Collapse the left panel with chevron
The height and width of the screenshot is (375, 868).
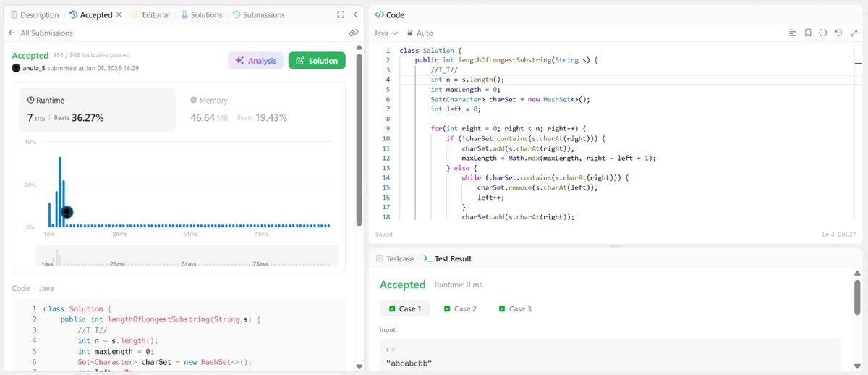(x=355, y=14)
